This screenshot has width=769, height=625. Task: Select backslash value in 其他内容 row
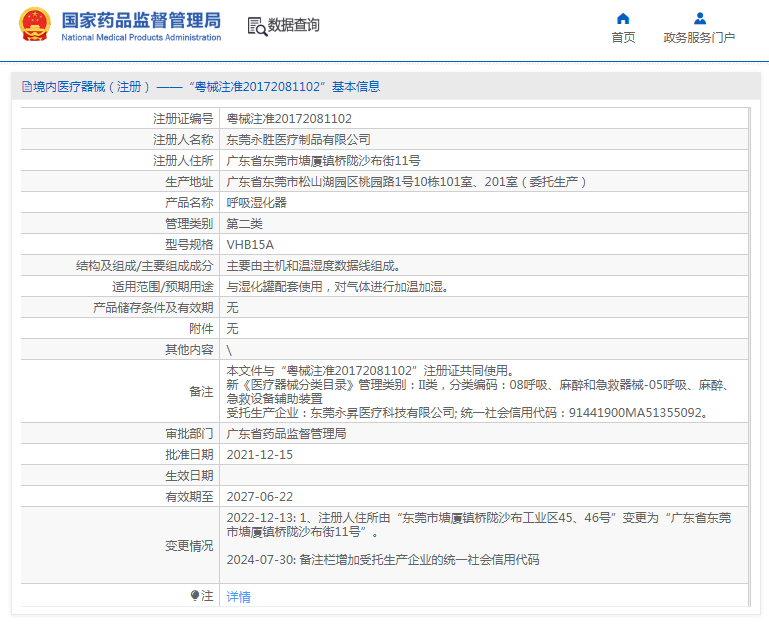tap(229, 350)
